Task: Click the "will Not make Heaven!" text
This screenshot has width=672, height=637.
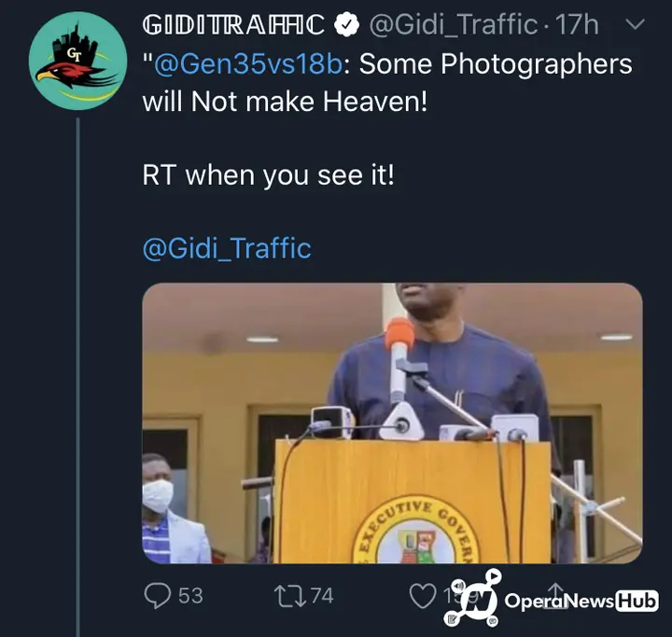Action: [x=285, y=102]
